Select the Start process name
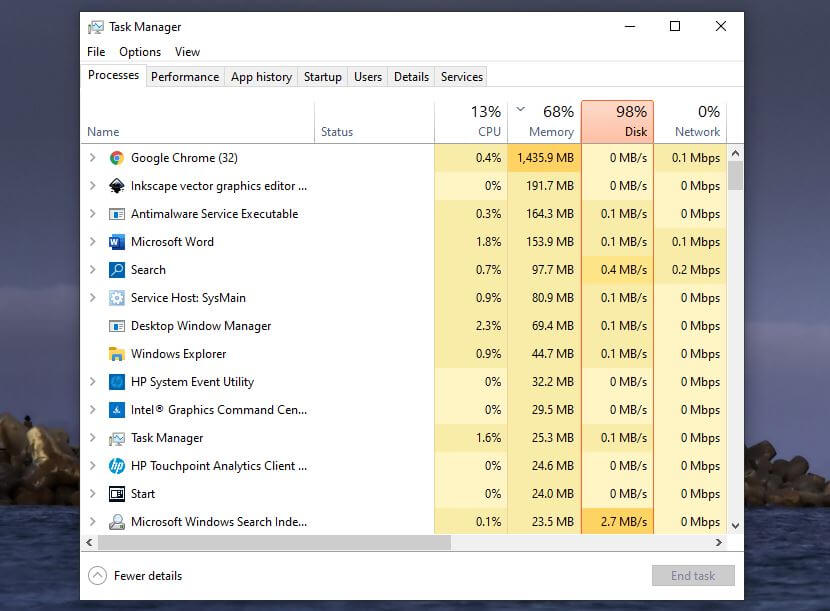 (x=143, y=494)
